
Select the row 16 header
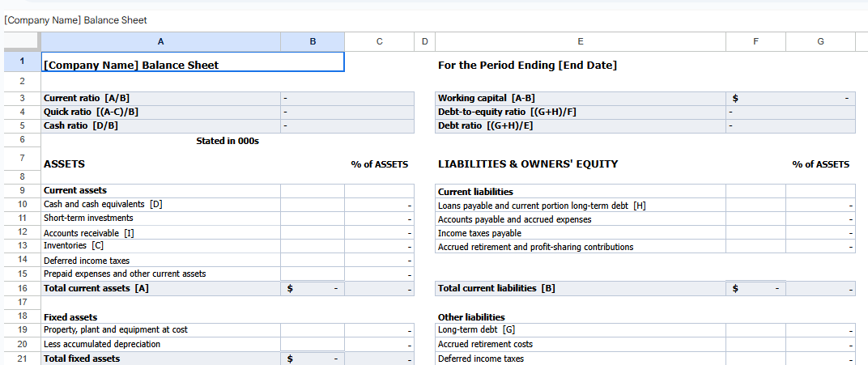[22, 288]
